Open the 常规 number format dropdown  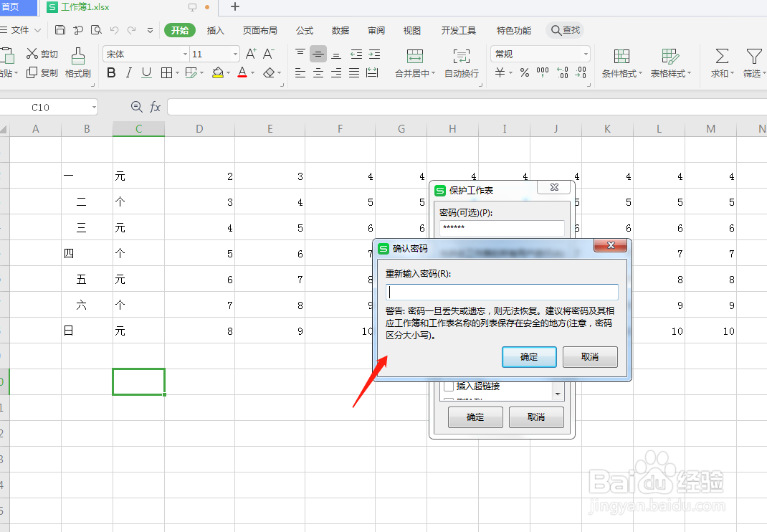[x=586, y=54]
